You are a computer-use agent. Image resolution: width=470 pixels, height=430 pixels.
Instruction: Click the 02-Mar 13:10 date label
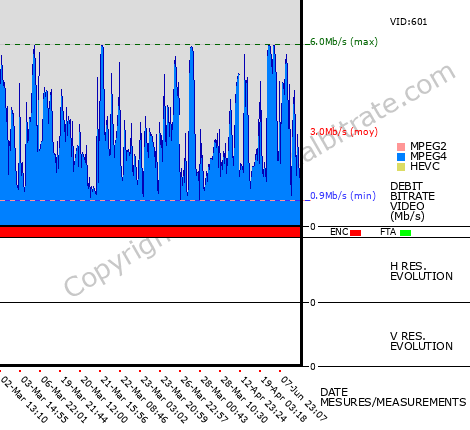(x=23, y=400)
